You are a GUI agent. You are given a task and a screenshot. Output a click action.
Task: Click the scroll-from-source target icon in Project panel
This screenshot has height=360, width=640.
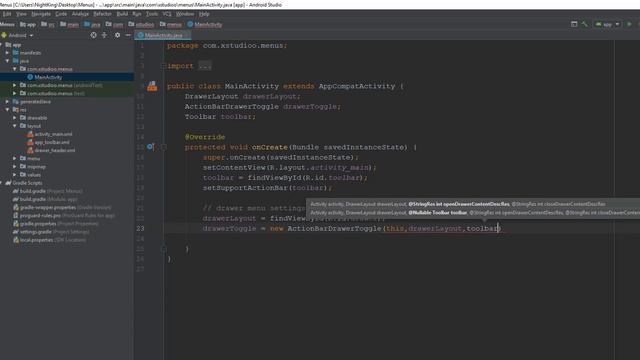(x=93, y=35)
